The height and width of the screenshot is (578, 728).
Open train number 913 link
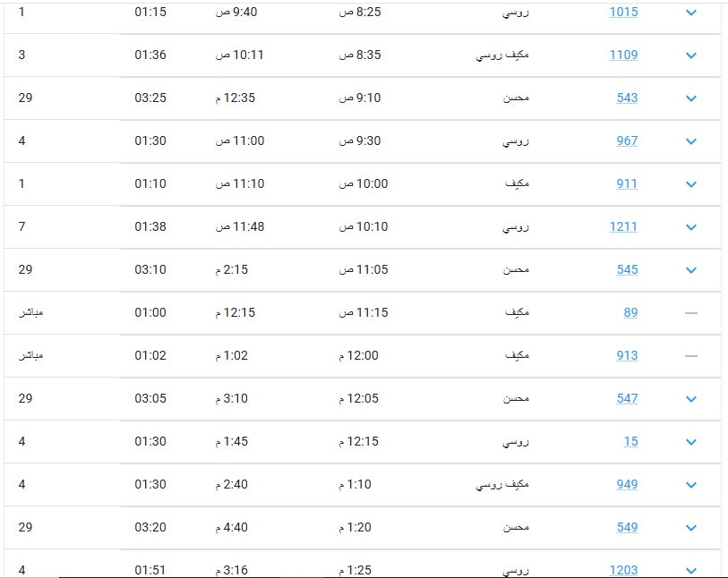tap(627, 355)
